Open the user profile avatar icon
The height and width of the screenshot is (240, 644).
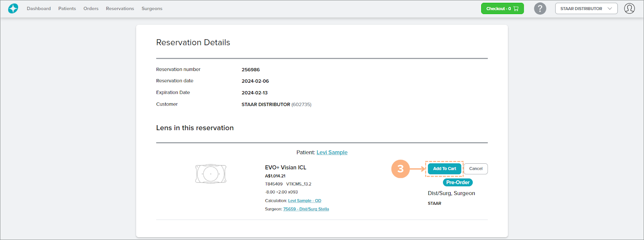point(629,8)
